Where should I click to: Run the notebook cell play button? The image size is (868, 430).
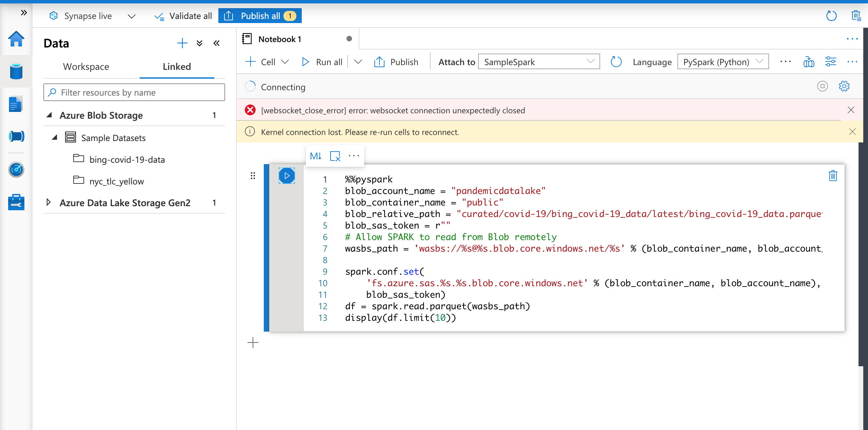click(x=287, y=176)
